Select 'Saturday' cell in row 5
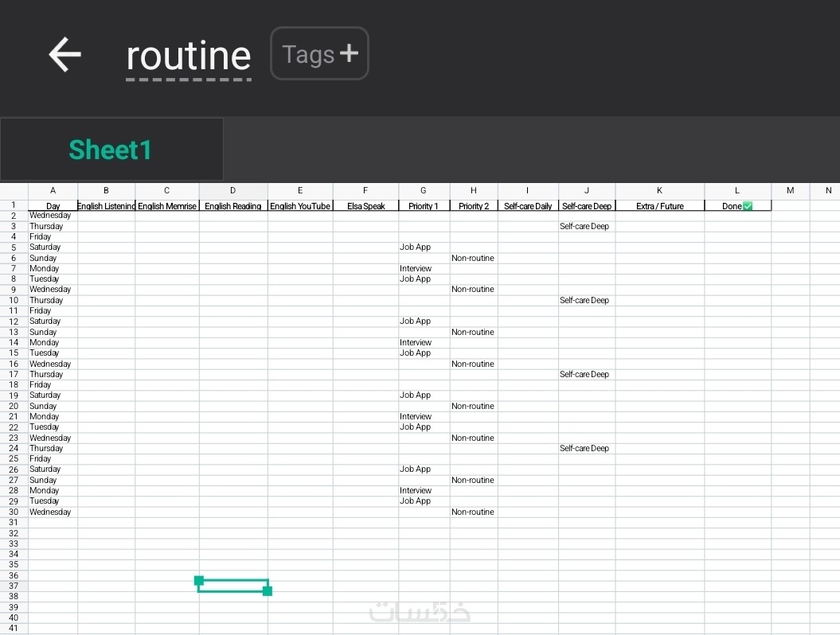840x635 pixels. pyautogui.click(x=53, y=247)
